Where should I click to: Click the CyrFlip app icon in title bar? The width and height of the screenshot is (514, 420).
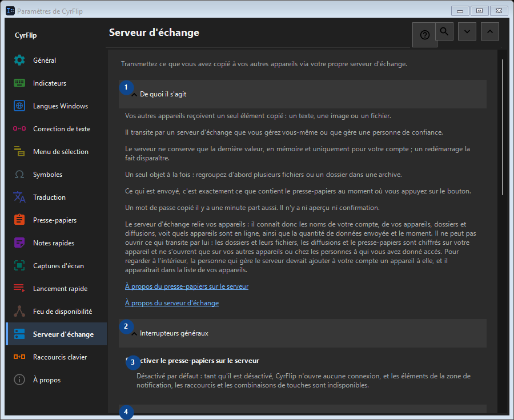click(x=10, y=11)
